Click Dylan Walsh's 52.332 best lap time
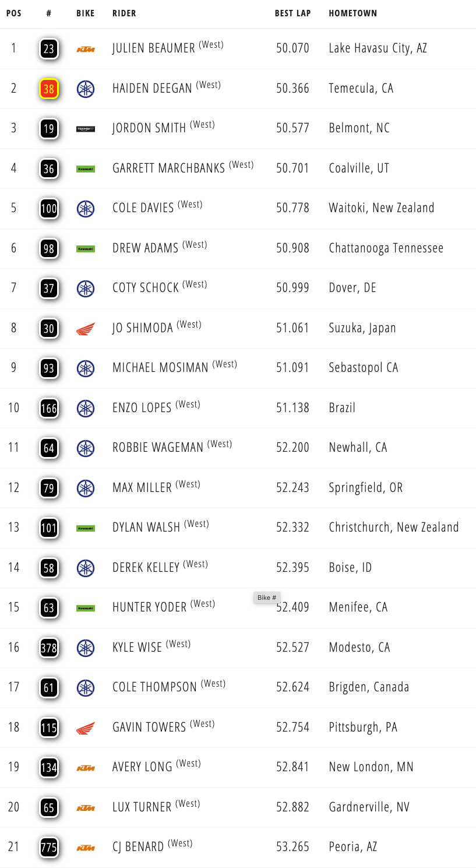The width and height of the screenshot is (476, 868). pyautogui.click(x=292, y=528)
